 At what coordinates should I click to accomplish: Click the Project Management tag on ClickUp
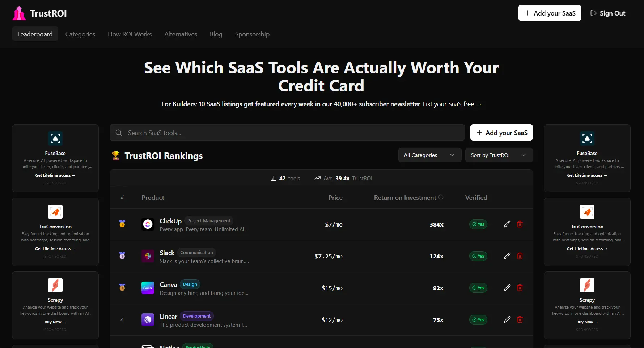pos(209,220)
